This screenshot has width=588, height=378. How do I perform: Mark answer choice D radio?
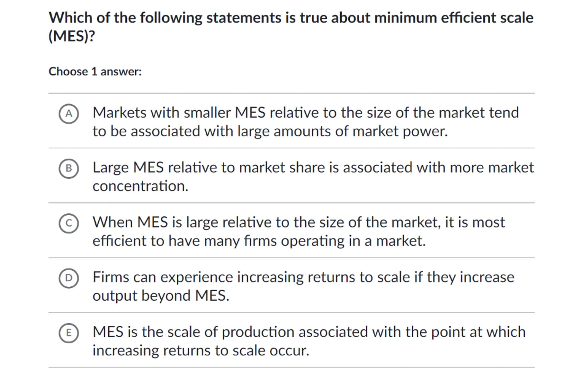(x=69, y=278)
